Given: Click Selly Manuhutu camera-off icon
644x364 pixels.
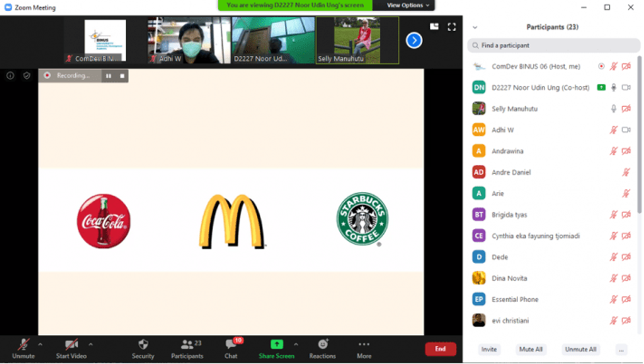Looking at the screenshot, I should [626, 108].
